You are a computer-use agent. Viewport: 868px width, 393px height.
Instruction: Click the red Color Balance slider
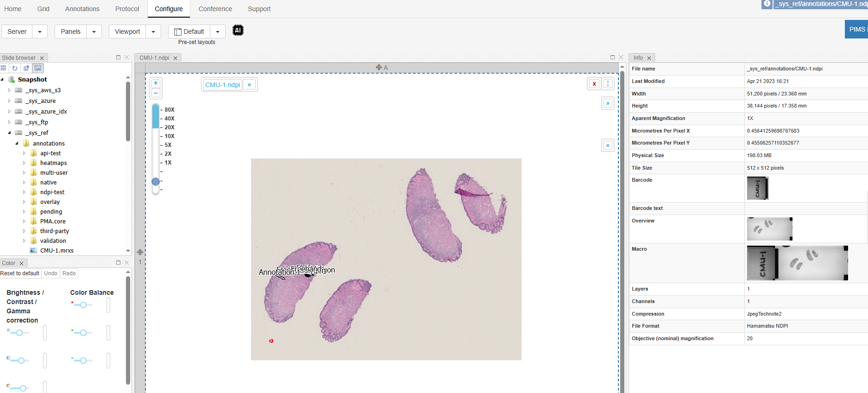pyautogui.click(x=83, y=305)
